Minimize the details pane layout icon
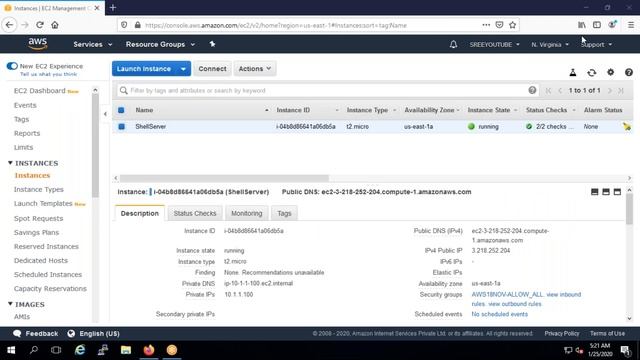The image size is (640, 360). pos(594,192)
